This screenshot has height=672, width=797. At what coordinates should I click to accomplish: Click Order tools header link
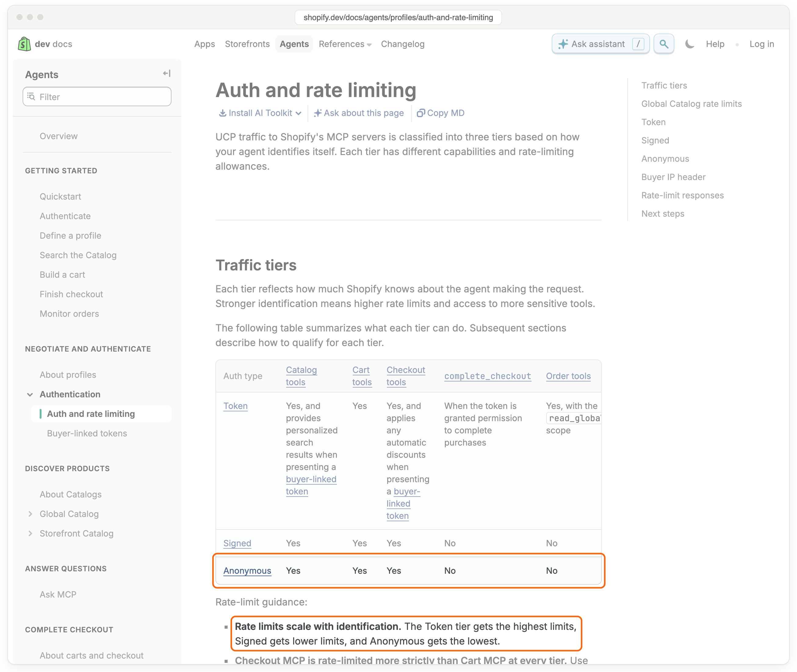[568, 376]
